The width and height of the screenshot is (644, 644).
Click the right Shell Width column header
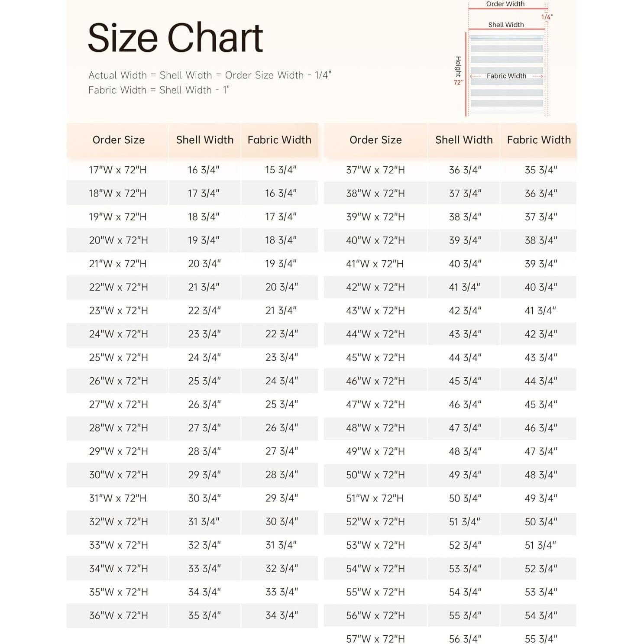coord(464,140)
